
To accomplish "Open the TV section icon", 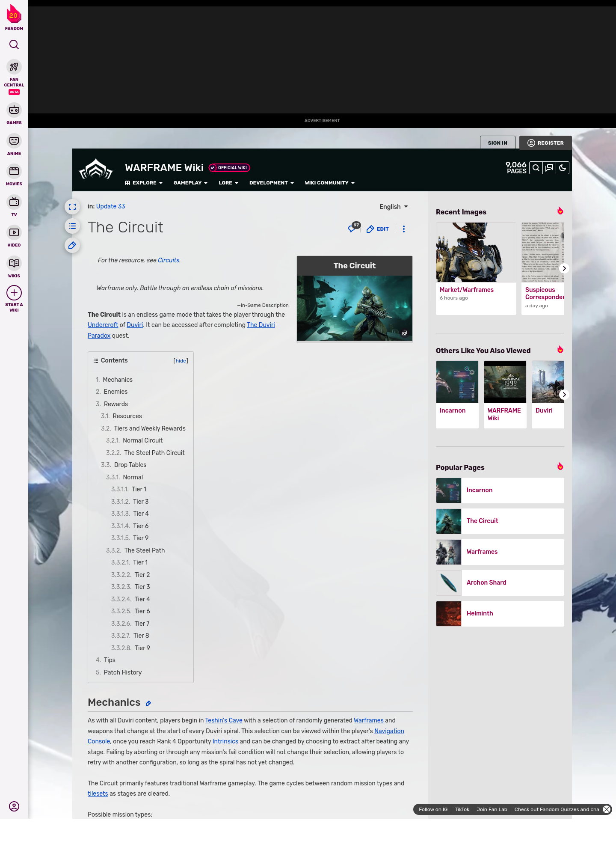I will click(x=14, y=202).
